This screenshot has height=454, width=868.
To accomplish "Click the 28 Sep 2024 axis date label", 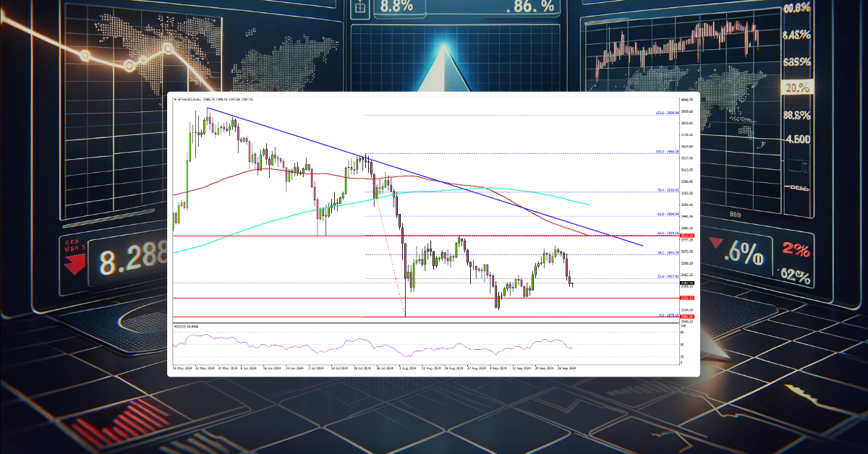I will click(566, 367).
